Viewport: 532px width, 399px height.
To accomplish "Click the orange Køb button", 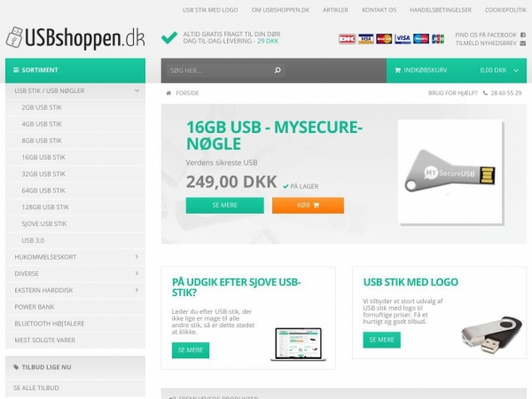I will 308,206.
